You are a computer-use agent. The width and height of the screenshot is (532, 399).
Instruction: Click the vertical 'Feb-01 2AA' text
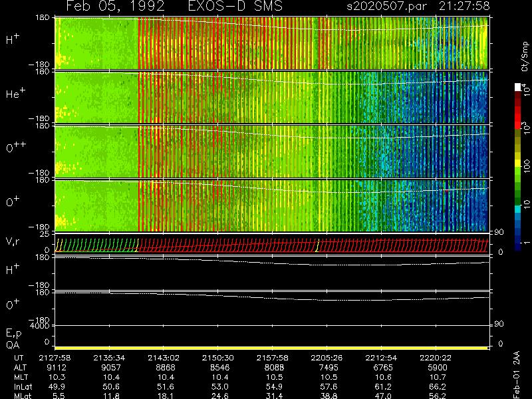(x=517, y=374)
